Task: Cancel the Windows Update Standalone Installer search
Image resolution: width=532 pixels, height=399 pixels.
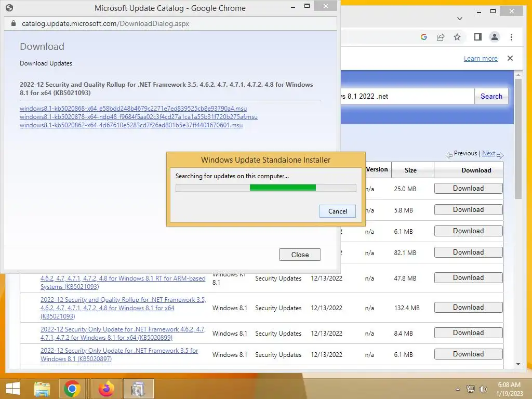Action: 338,211
